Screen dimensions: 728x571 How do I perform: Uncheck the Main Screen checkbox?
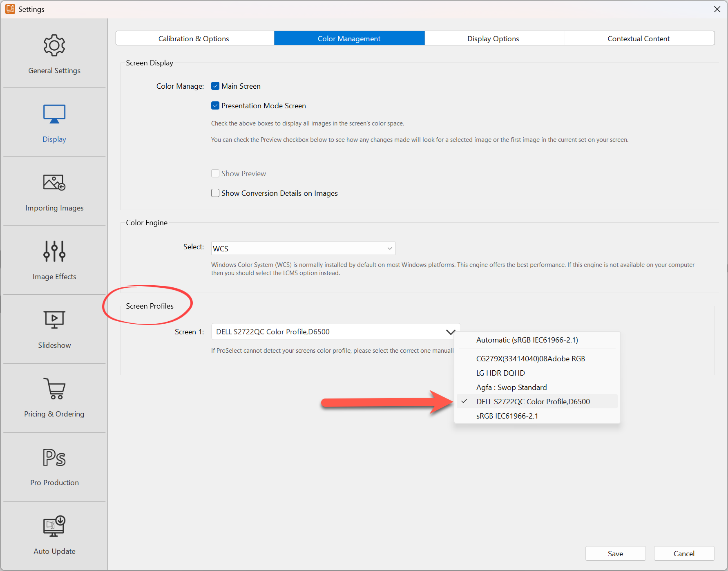(215, 86)
